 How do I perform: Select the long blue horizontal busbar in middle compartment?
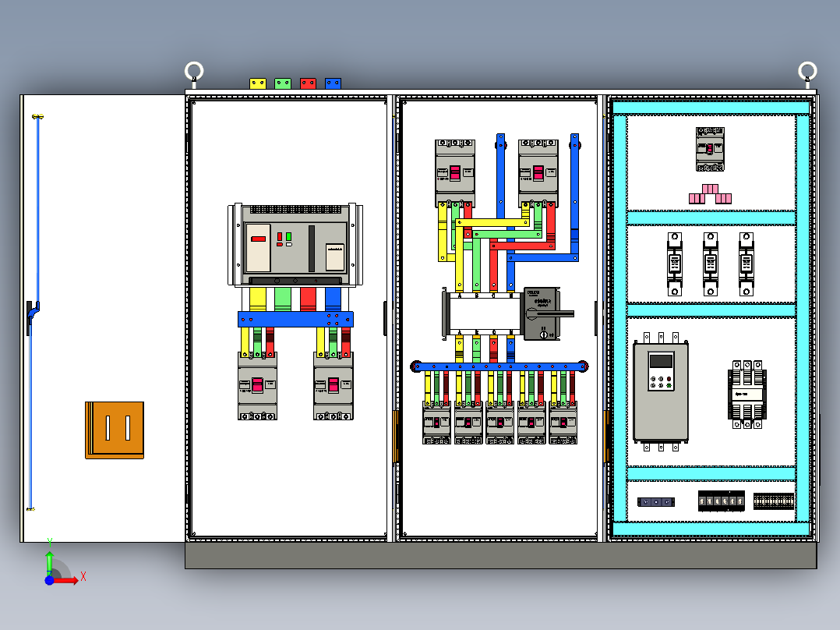(499, 366)
